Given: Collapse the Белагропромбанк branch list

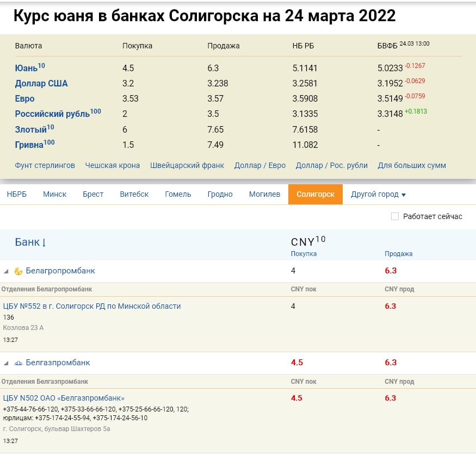Looking at the screenshot, I should tap(6, 271).
